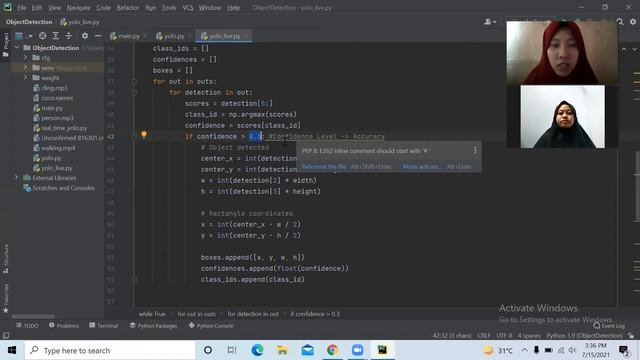Image resolution: width=640 pixels, height=360 pixels.
Task: Select walking.mp4 in project tree
Action: pyautogui.click(x=58, y=148)
